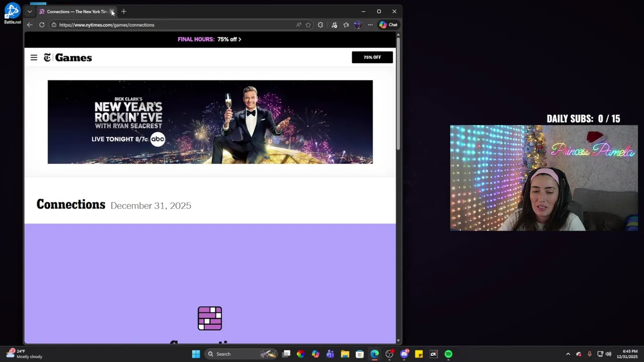Click the page vertical scrollbar thumb
The width and height of the screenshot is (644, 362).
398,93
